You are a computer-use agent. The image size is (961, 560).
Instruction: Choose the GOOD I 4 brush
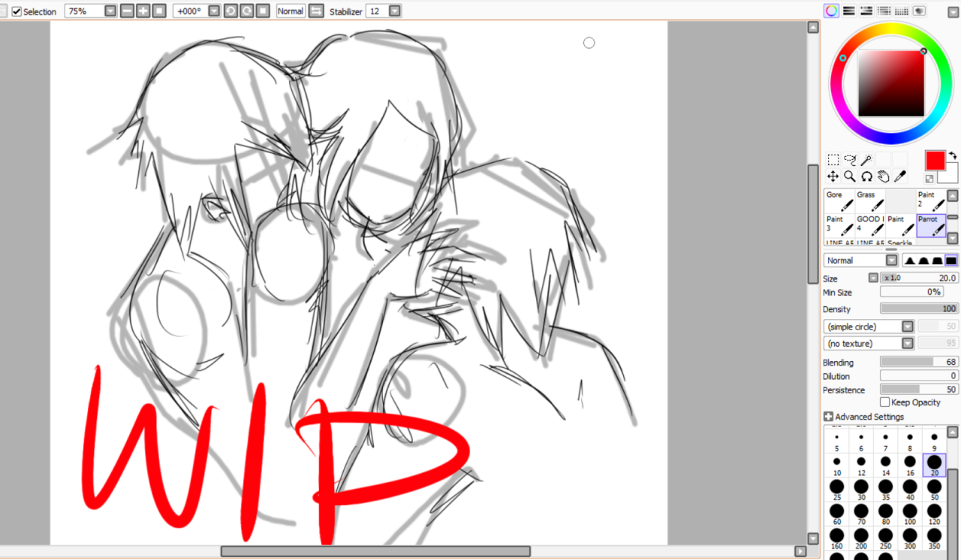pyautogui.click(x=870, y=226)
